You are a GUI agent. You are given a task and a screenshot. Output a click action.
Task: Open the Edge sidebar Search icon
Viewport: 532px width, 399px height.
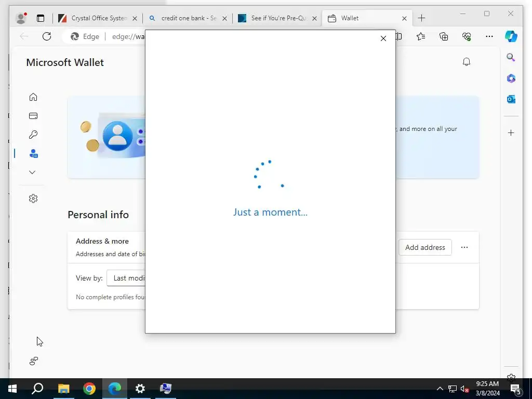(511, 57)
